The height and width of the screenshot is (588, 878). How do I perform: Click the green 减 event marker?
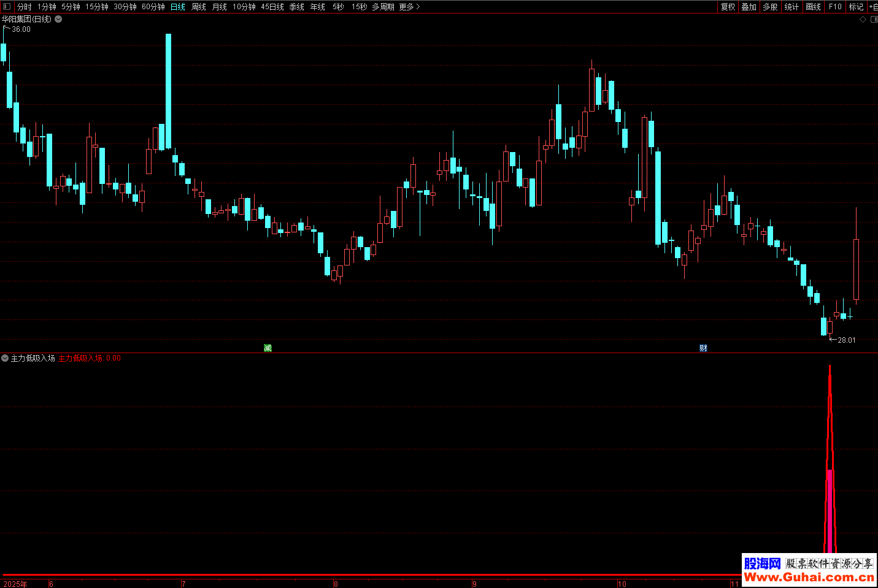coord(268,348)
